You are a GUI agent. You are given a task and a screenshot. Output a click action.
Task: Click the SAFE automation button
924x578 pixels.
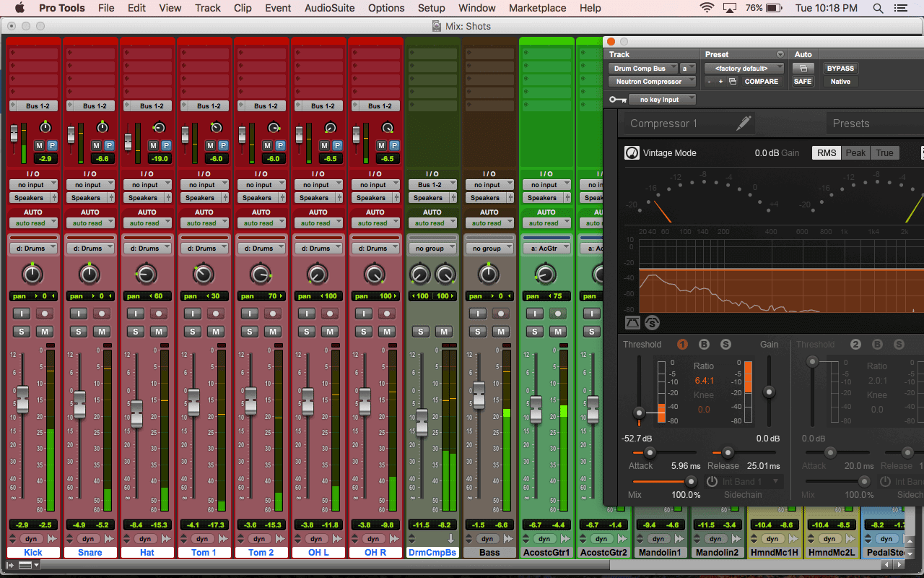pos(803,82)
